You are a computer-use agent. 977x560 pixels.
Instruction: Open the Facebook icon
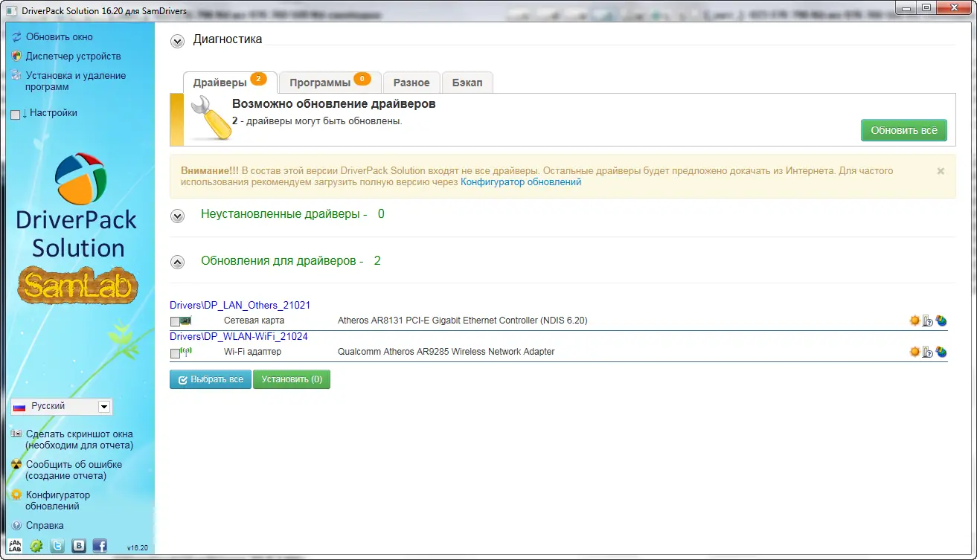100,546
